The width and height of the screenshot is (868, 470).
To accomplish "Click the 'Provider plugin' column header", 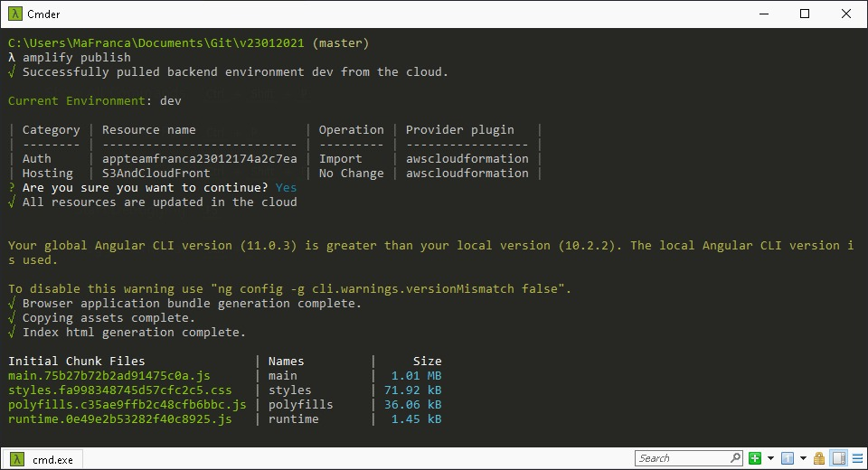I will tap(460, 130).
